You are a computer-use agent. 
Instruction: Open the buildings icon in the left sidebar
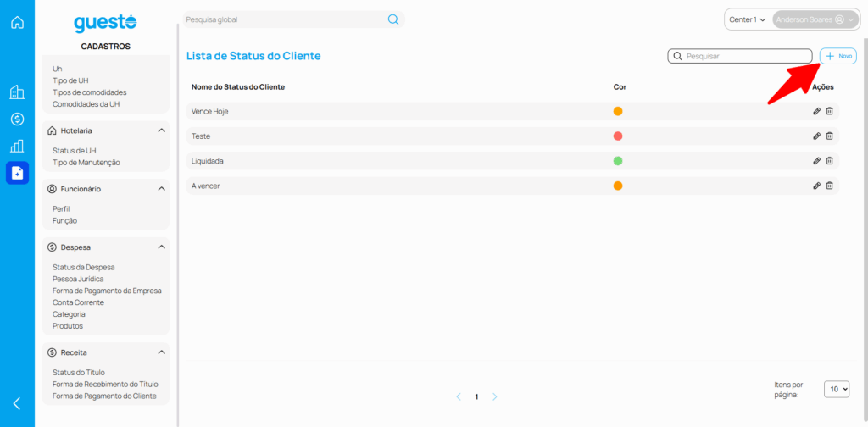coord(17,92)
